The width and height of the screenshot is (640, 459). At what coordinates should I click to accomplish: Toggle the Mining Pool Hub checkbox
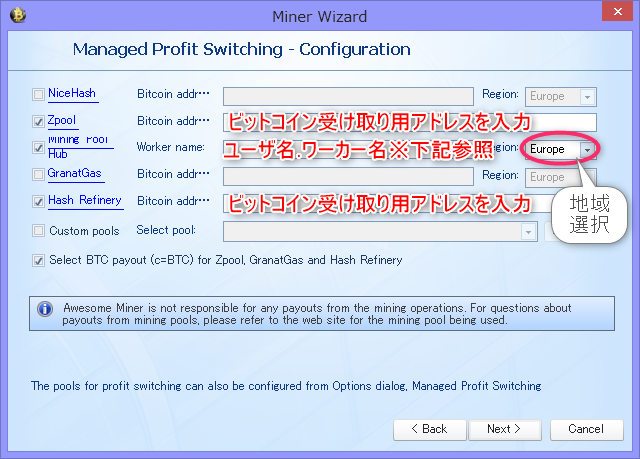(38, 147)
